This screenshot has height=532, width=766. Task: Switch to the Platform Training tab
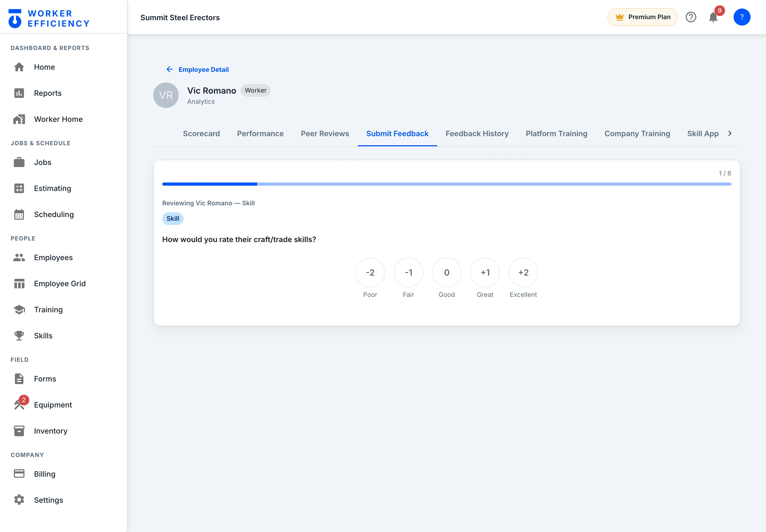point(557,134)
